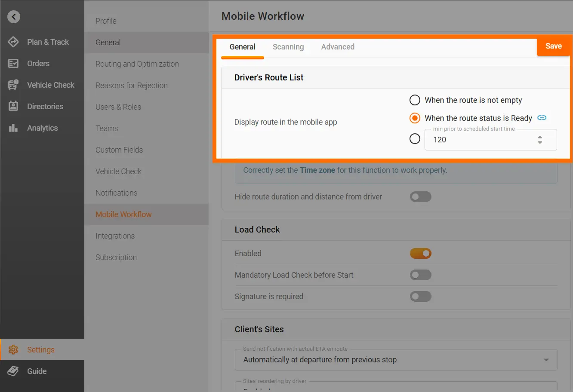Collapse the sidebar with the back arrow
Image resolution: width=573 pixels, height=392 pixels.
tap(13, 16)
